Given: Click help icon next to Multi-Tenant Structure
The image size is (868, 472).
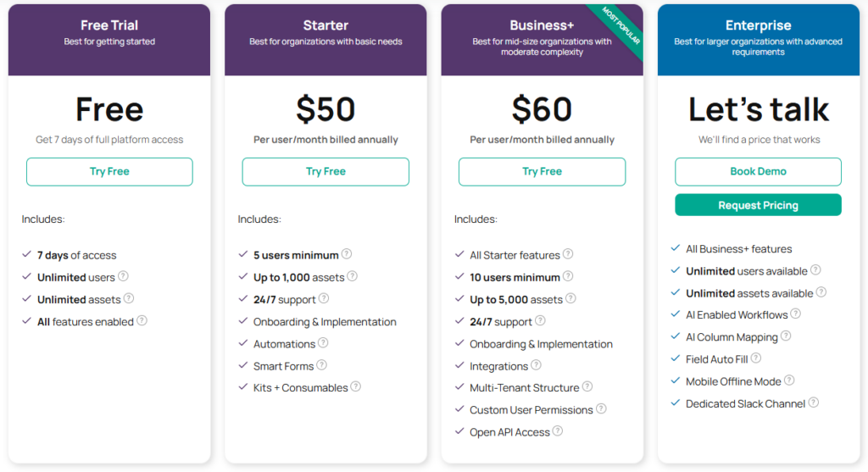Looking at the screenshot, I should tap(587, 387).
